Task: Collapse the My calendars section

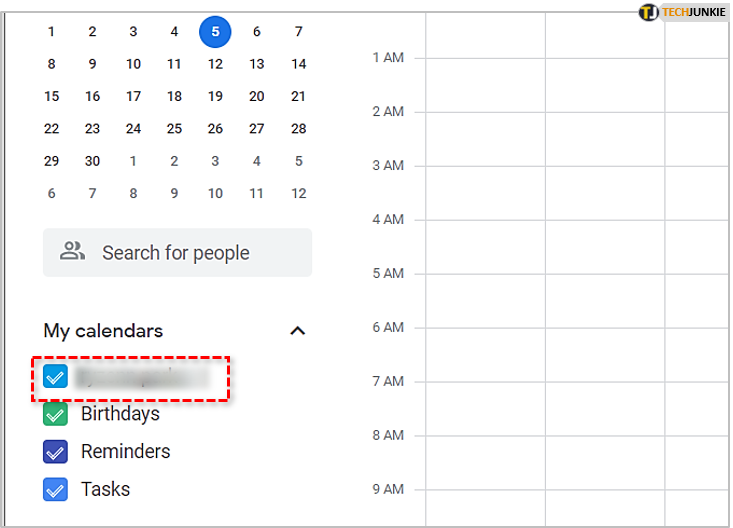Action: 297,331
